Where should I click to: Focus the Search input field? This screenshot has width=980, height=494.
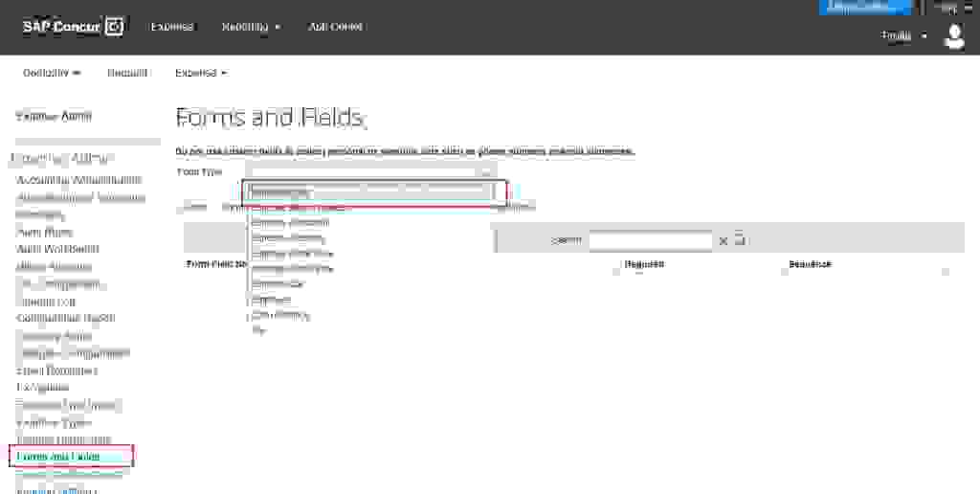click(650, 240)
